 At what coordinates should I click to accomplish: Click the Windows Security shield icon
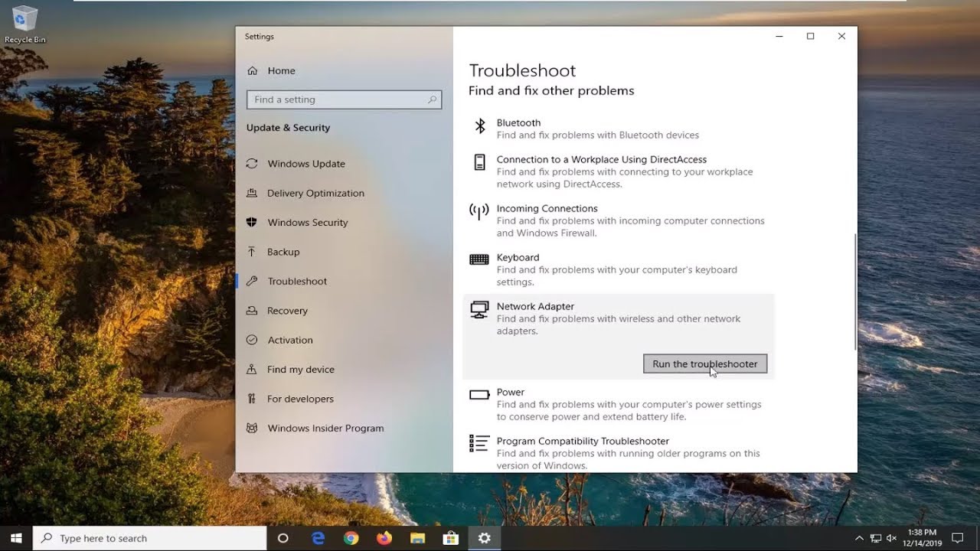(x=251, y=223)
